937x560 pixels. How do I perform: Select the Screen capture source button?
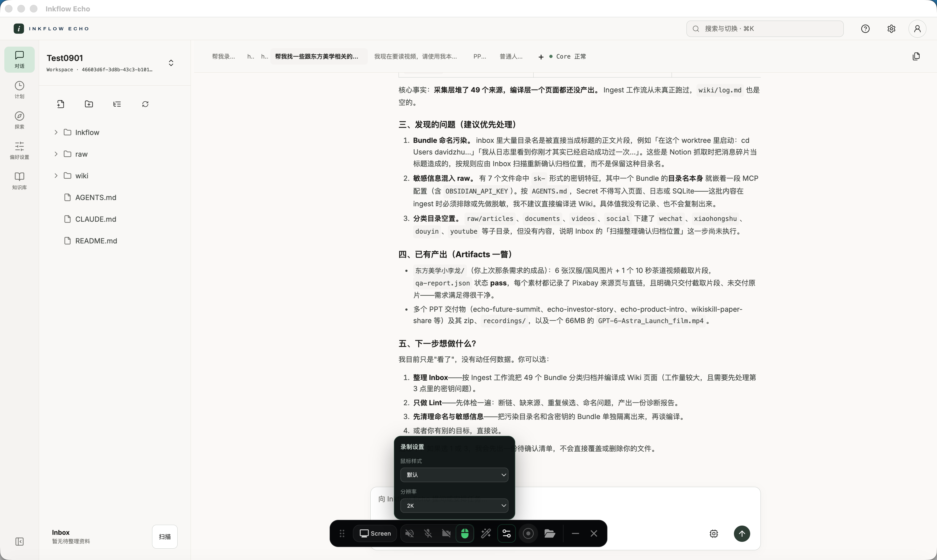pos(375,534)
